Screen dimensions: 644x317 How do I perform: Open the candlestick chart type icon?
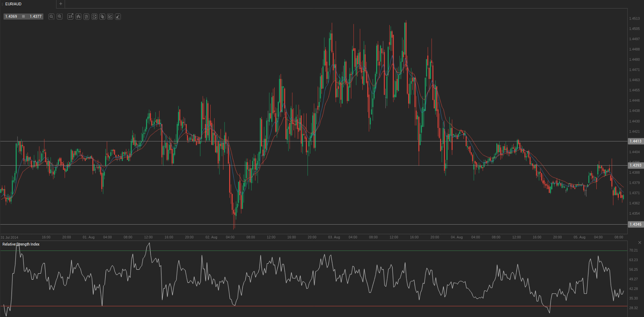point(78,17)
